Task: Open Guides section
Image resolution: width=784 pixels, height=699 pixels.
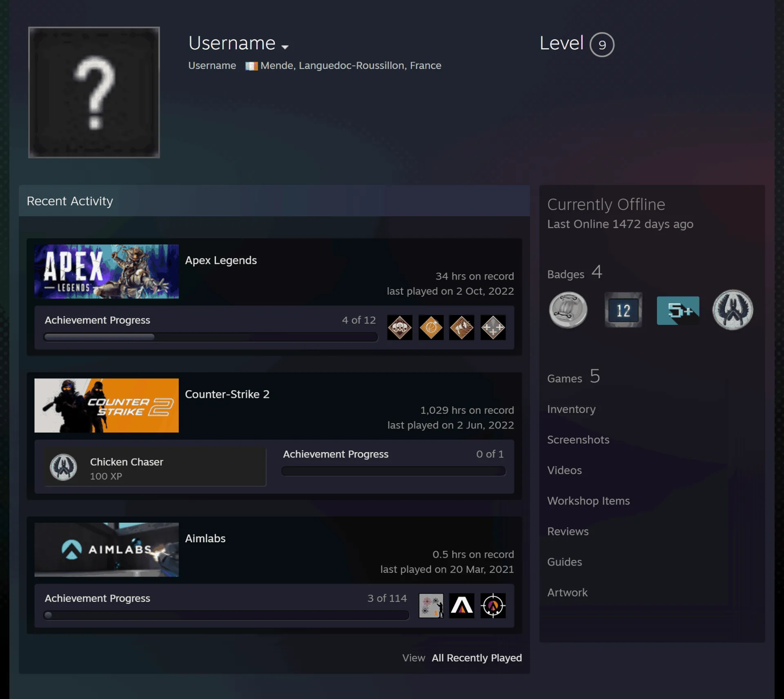Action: 564,562
